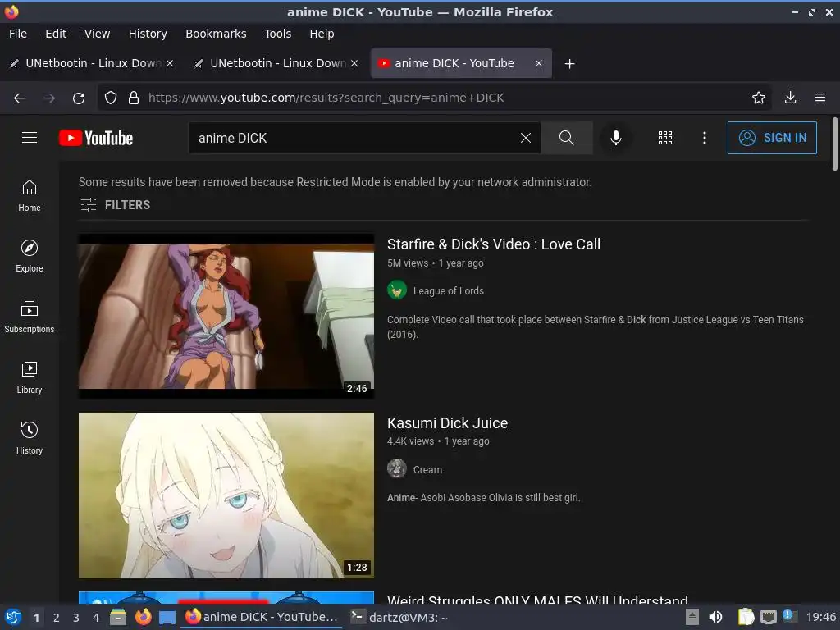Open the Bookmarks menu
This screenshot has width=840, height=630.
coord(216,34)
